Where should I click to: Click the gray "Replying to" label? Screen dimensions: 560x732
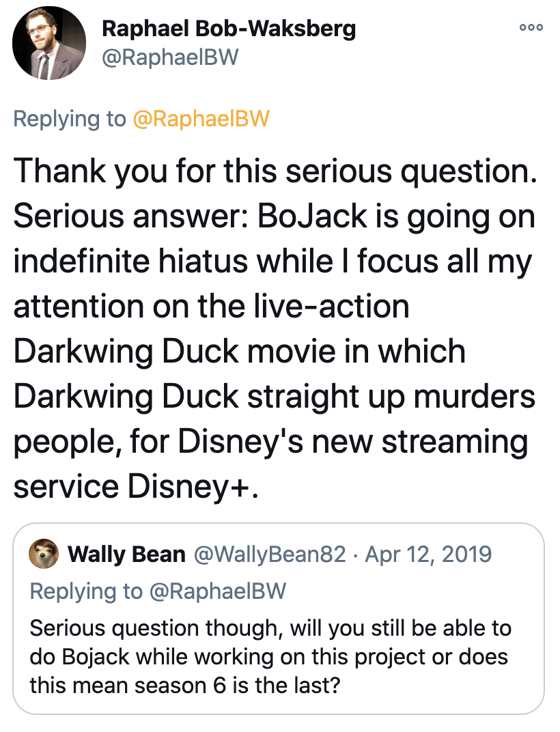pyautogui.click(x=70, y=119)
